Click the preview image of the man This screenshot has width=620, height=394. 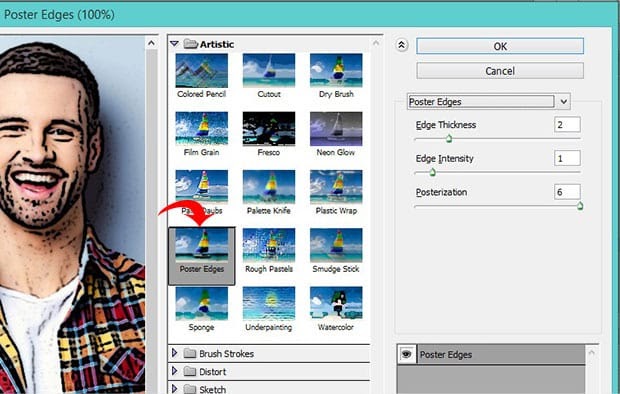72,214
